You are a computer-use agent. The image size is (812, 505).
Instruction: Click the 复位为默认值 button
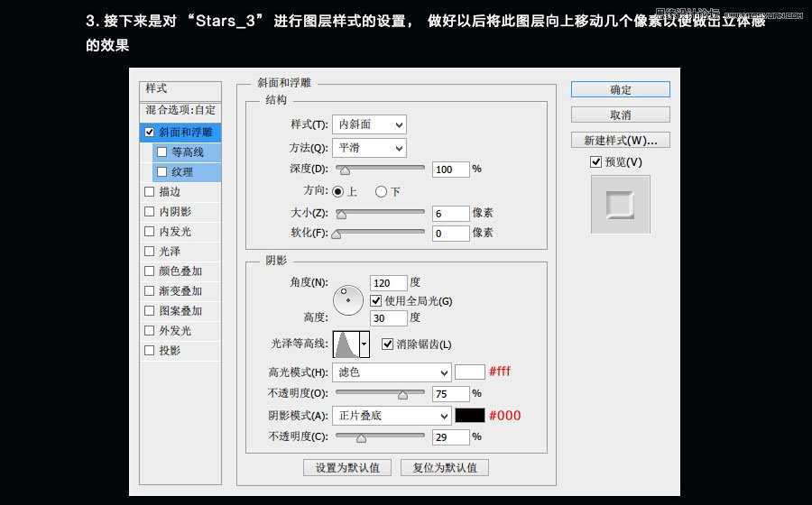444,467
